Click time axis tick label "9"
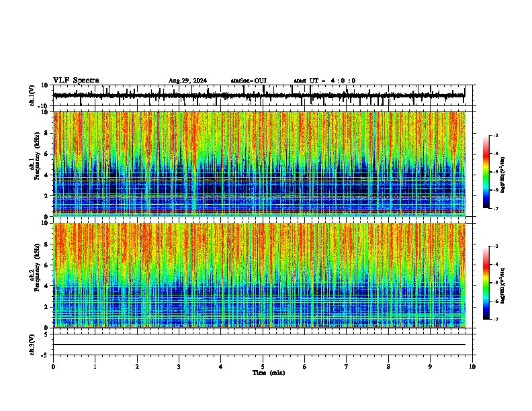The image size is (532, 411). [x=430, y=367]
